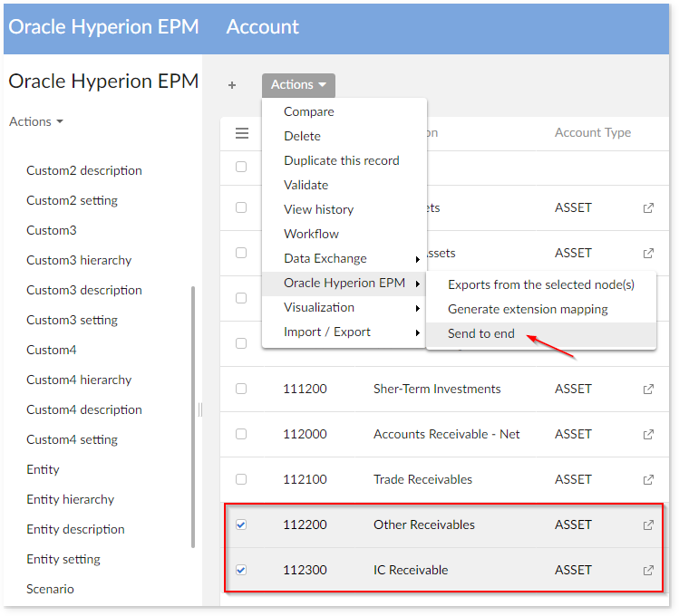The width and height of the screenshot is (679, 616).
Task: Collapse the gray Actions dropdown button
Action: [x=298, y=85]
